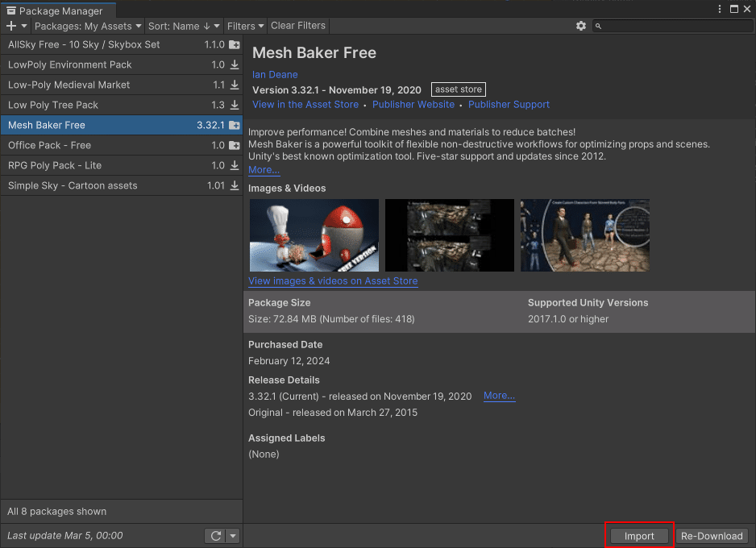Expand Release Details More... link

499,396
